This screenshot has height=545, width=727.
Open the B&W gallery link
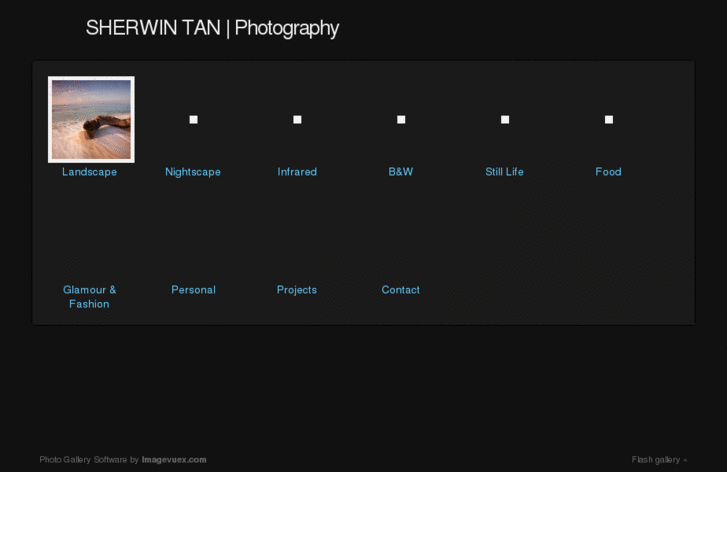point(401,172)
